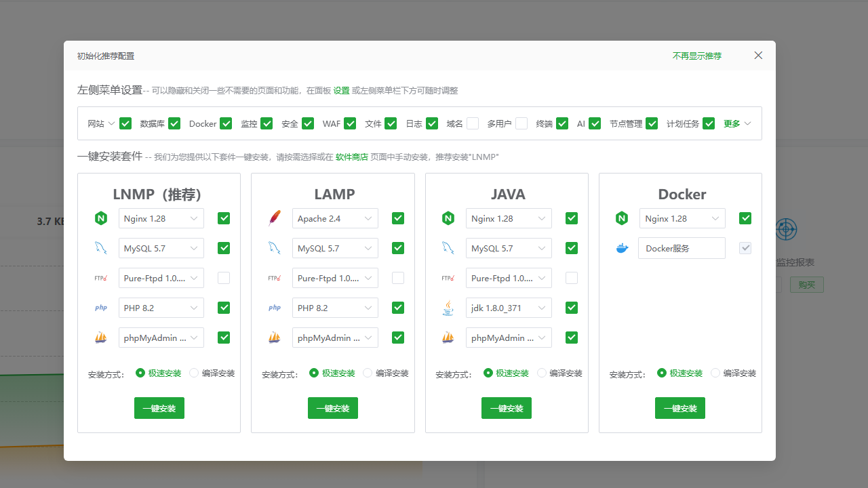Click the 不再显示推荐 link
Image resolution: width=868 pixels, height=488 pixels.
pyautogui.click(x=697, y=56)
